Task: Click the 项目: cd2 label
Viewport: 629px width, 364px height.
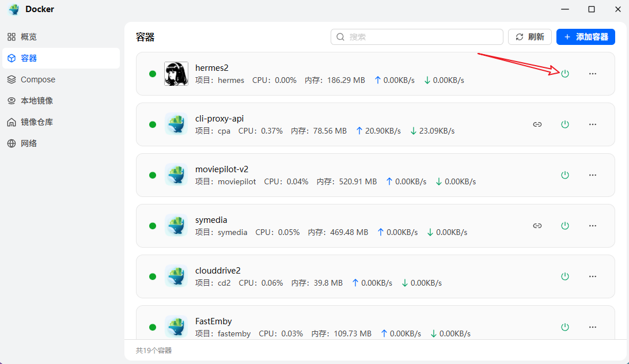Action: point(213,283)
